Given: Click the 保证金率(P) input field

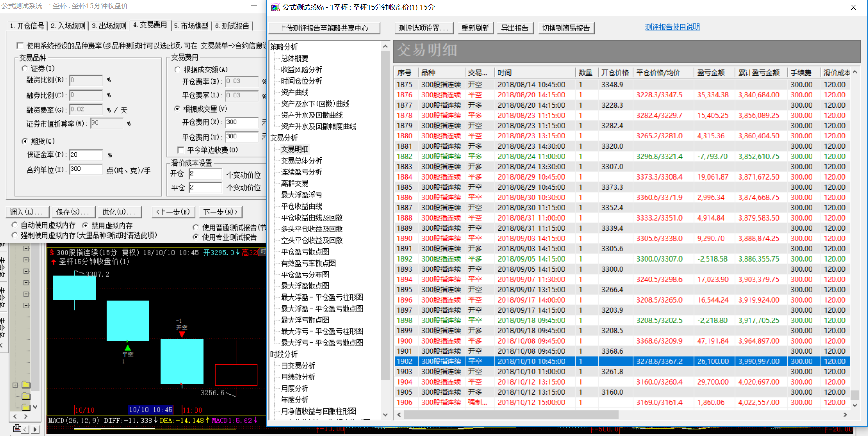Looking at the screenshot, I should pos(86,155).
